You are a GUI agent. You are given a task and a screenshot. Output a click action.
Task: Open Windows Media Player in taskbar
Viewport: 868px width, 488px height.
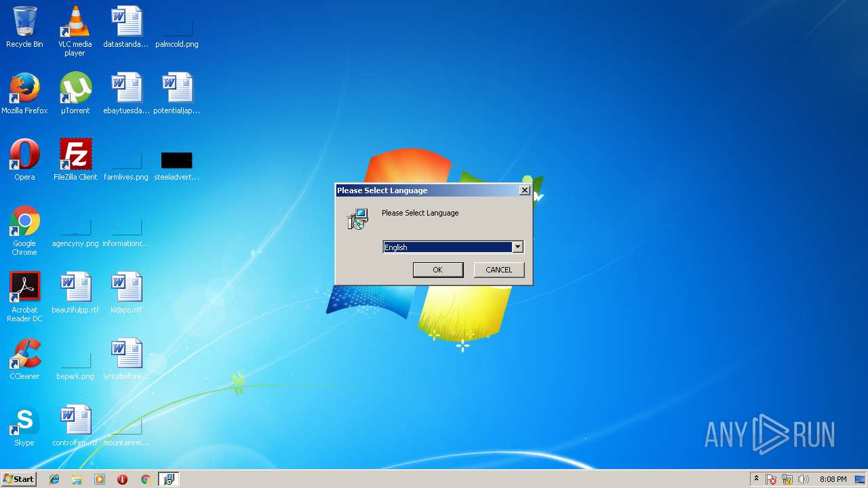tap(100, 479)
